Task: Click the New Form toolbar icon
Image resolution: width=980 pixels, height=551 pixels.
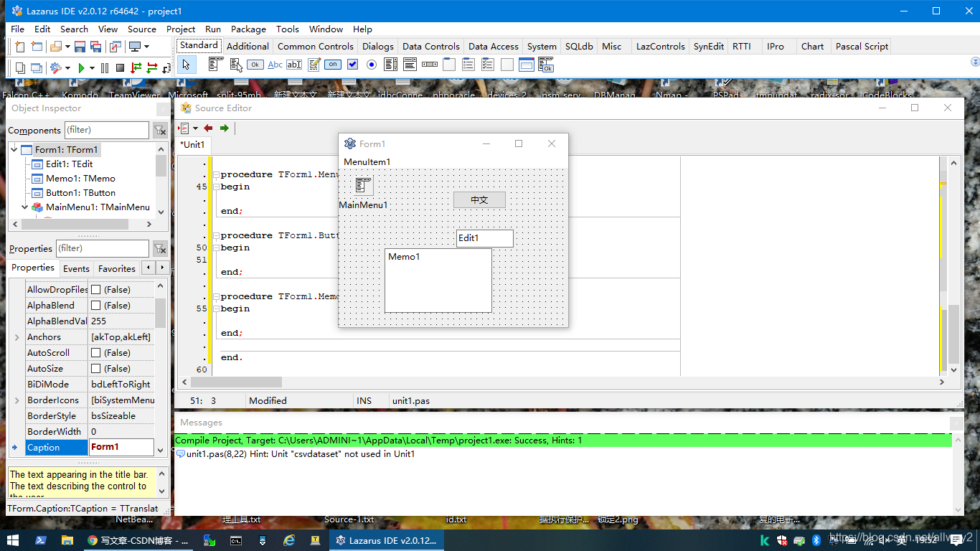Action: coord(37,47)
